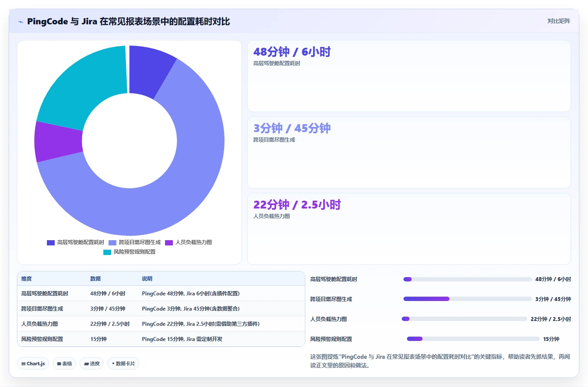
Task: Click the 22分钟 / 2.5小时 table data cell
Action: [110, 324]
